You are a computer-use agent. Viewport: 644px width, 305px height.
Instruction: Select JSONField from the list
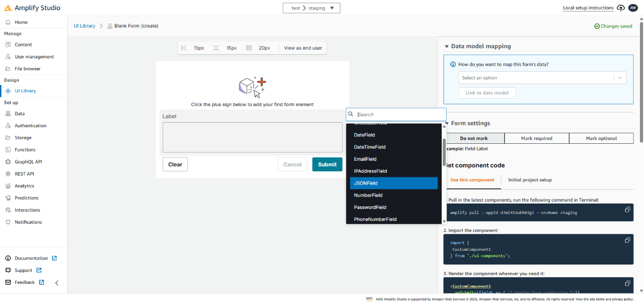[x=394, y=183]
